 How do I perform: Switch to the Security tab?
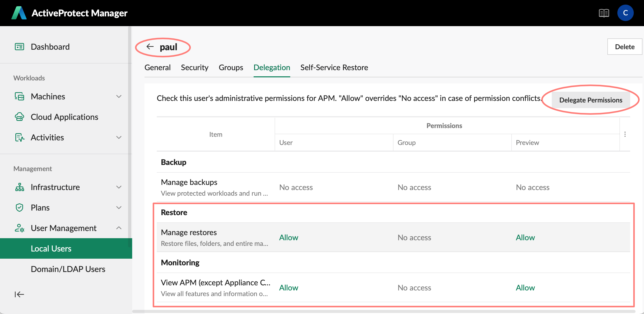tap(195, 67)
